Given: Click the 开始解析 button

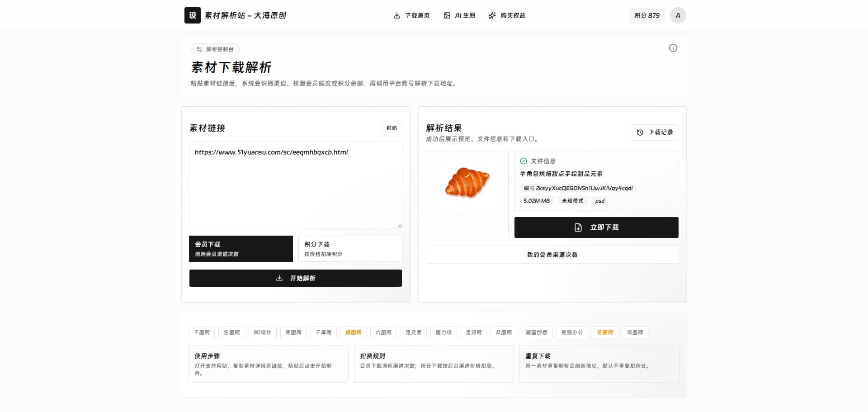Looking at the screenshot, I should click(x=295, y=278).
